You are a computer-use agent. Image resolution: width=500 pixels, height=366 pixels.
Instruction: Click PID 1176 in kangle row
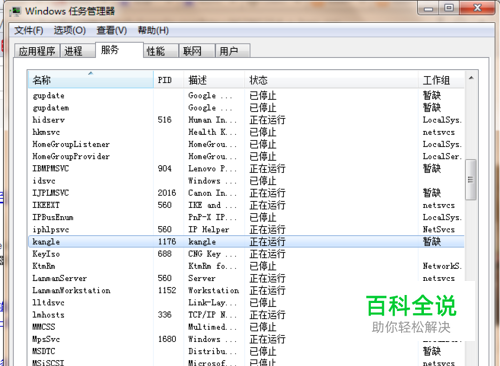(x=167, y=242)
